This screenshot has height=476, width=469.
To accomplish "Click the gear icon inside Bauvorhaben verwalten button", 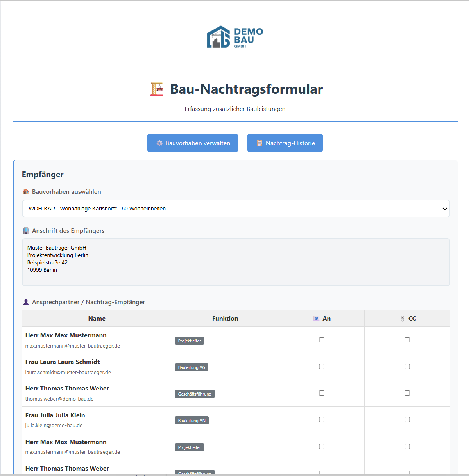I will pyautogui.click(x=159, y=143).
